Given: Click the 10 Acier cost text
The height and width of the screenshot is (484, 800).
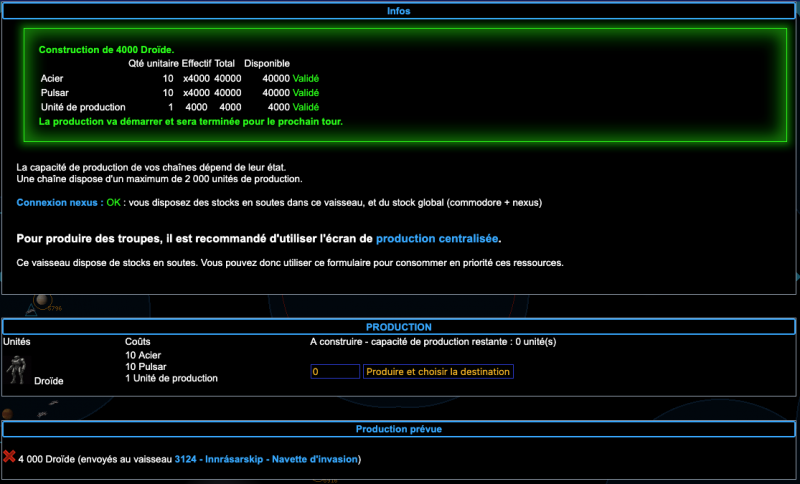Looking at the screenshot, I should tap(143, 355).
